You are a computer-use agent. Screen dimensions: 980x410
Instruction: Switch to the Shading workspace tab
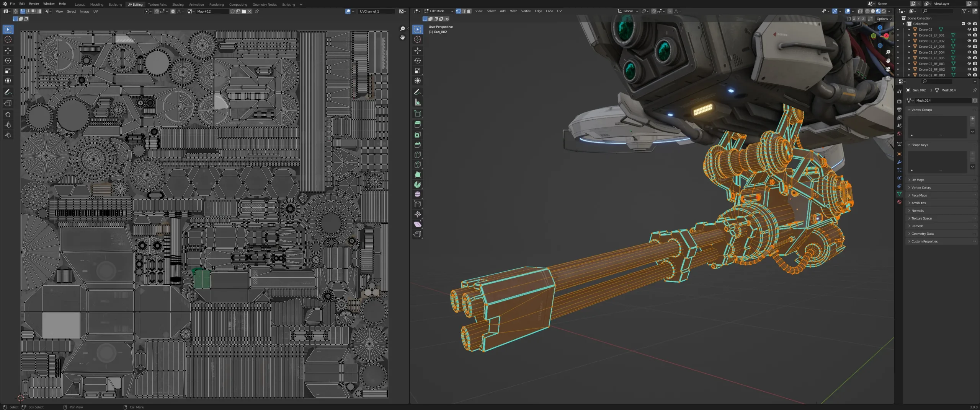(x=178, y=4)
